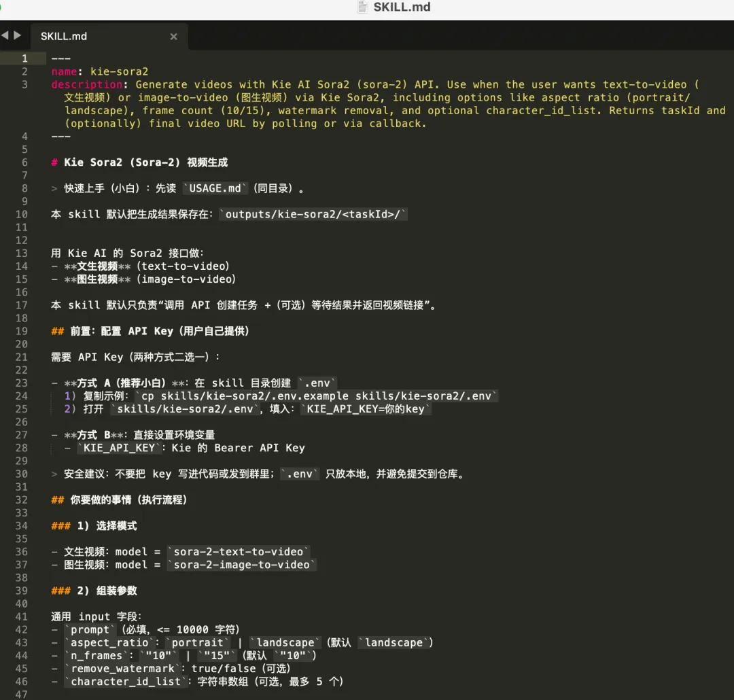Click 'KIE_API_KEY=你的key' inline code
Viewport: 734px width, 700px height.
pyautogui.click(x=366, y=409)
